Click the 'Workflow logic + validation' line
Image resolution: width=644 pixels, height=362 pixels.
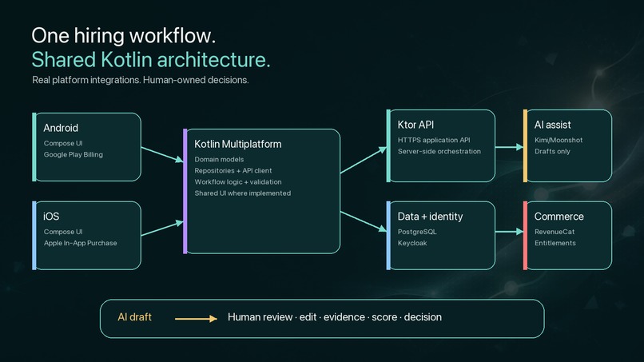238,181
